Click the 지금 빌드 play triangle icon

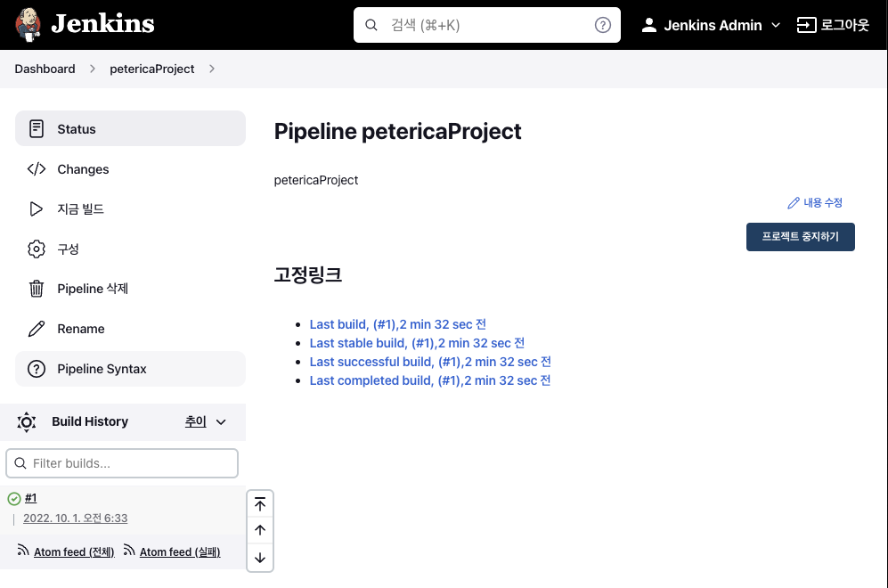pyautogui.click(x=37, y=209)
